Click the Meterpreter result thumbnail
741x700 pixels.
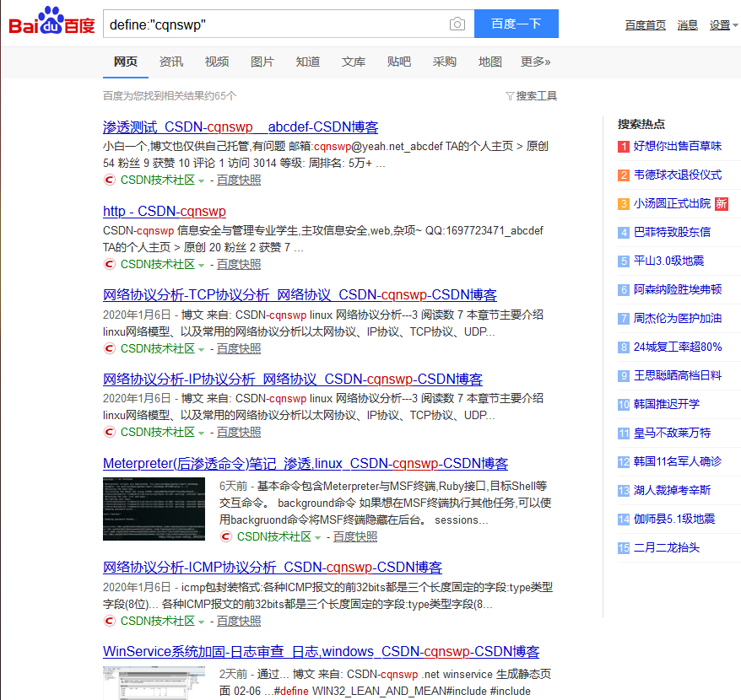click(x=153, y=509)
